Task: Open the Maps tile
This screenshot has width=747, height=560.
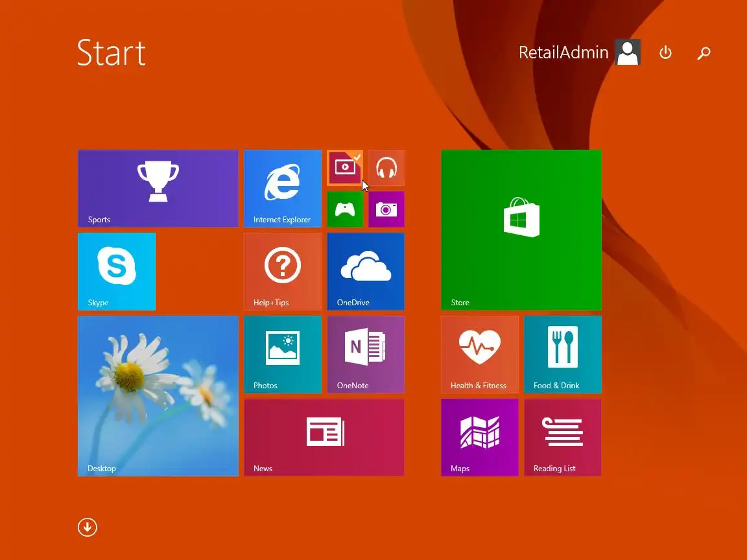Action: tap(480, 437)
